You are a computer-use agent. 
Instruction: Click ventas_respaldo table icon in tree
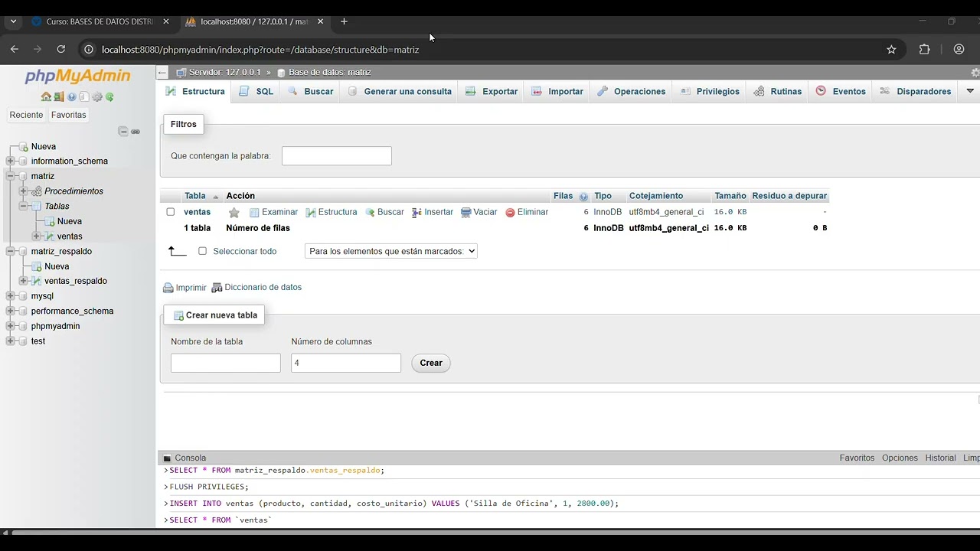37,281
